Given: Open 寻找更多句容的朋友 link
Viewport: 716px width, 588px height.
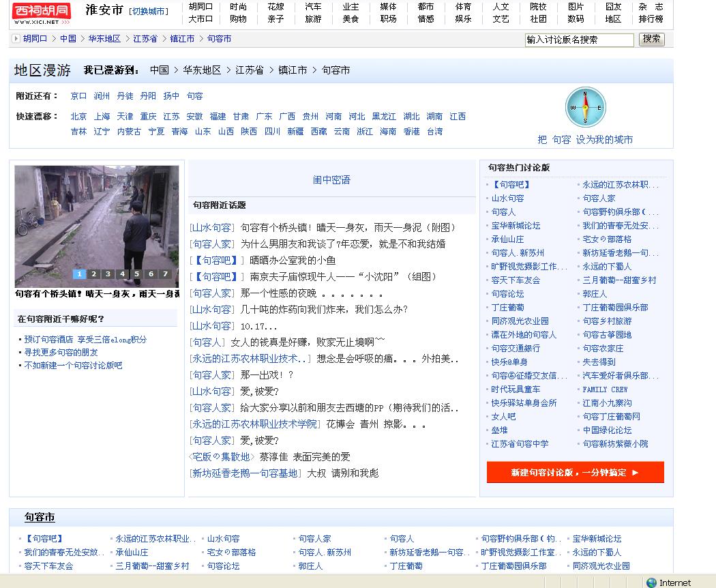Looking at the screenshot, I should 61,352.
